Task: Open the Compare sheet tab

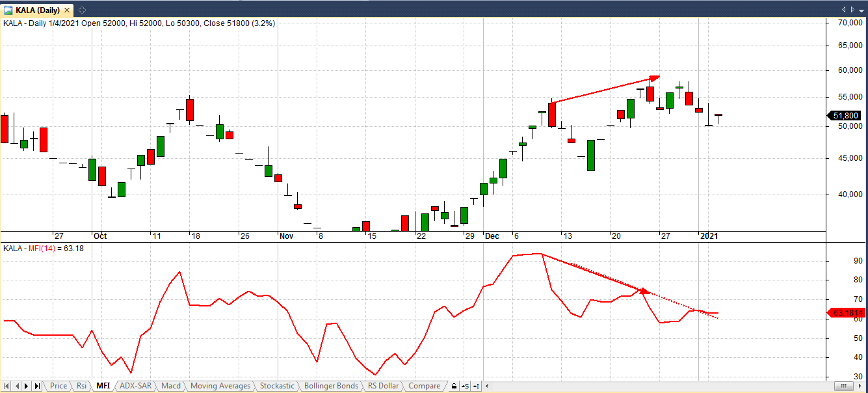Action: [x=424, y=386]
